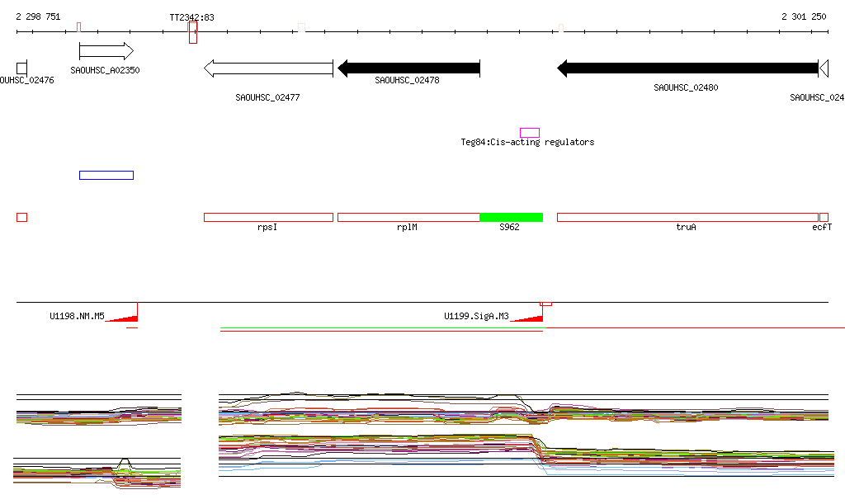Click the SAOUHSC_A02350 label text
Image resolution: width=845 pixels, height=504 pixels.
tap(105, 71)
